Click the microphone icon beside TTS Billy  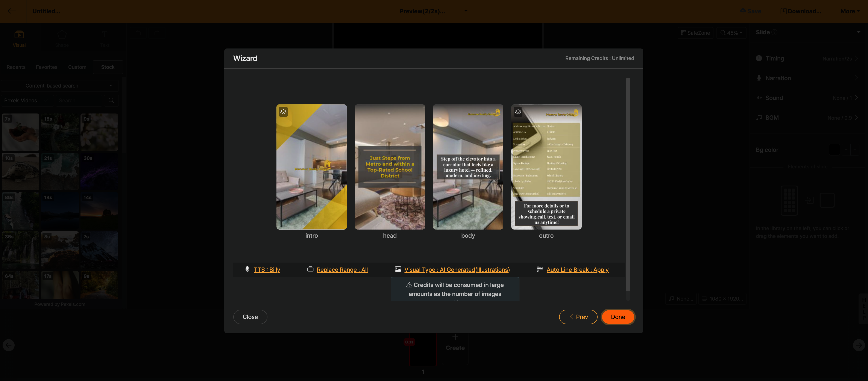click(247, 269)
